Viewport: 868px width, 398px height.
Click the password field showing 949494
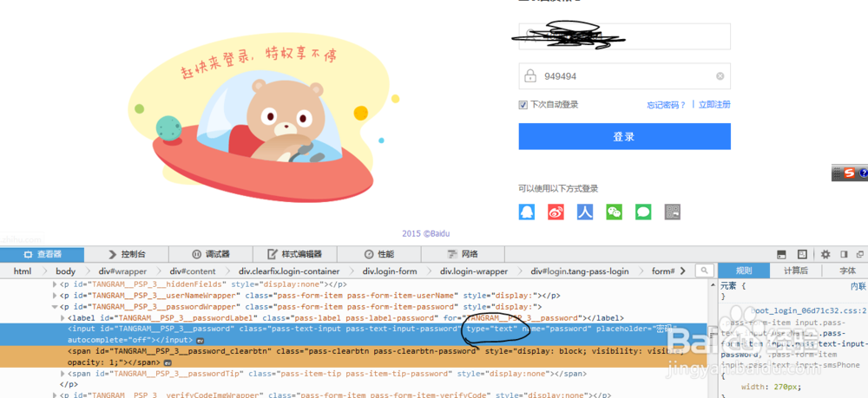coord(624,75)
